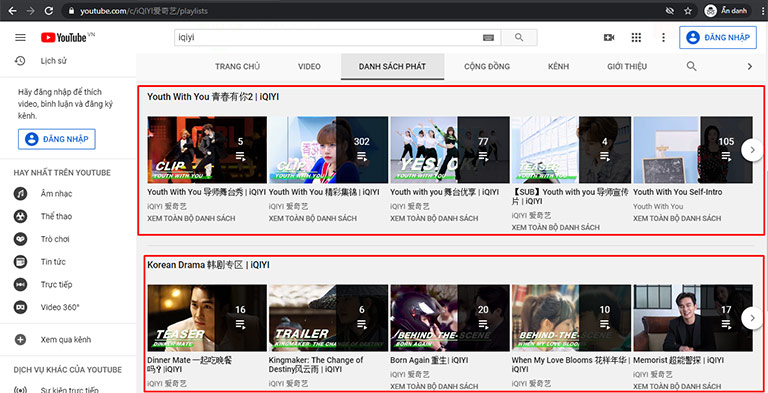
Task: Open the Dinner Mate teaser thumbnail
Action: tap(207, 318)
